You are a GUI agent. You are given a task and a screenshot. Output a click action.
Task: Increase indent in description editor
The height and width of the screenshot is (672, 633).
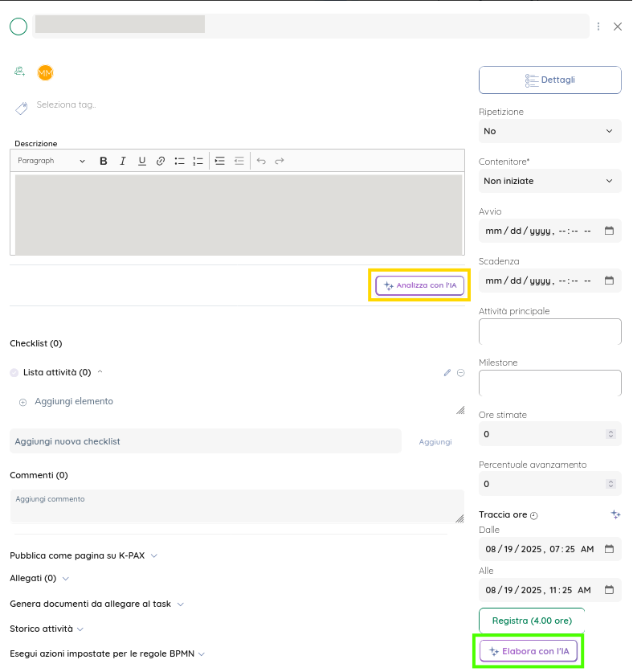pyautogui.click(x=219, y=161)
